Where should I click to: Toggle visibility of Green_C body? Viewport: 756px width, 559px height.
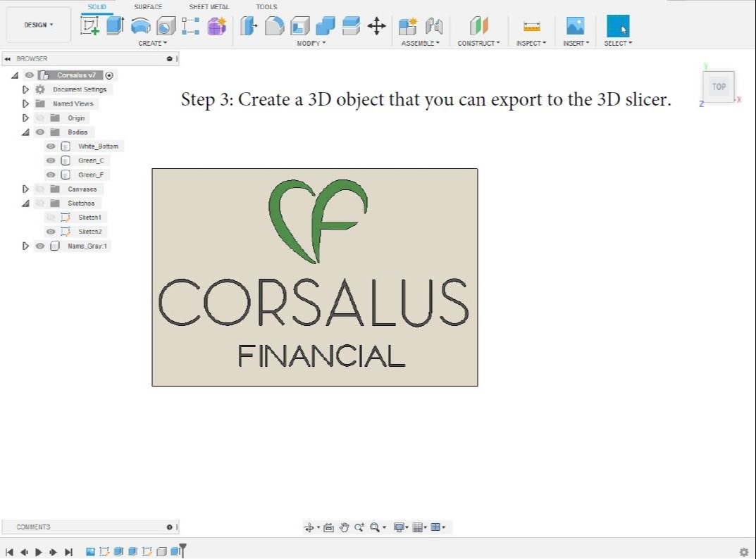(x=51, y=161)
